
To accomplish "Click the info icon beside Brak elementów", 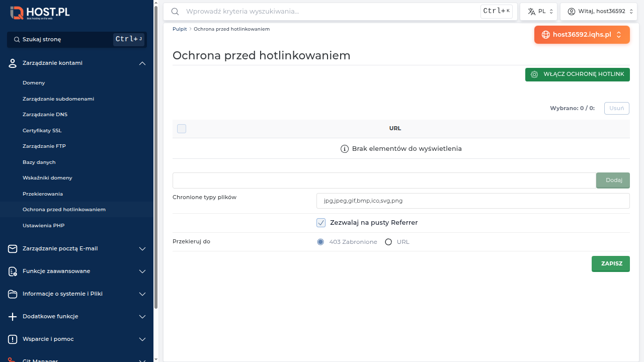I will (345, 149).
